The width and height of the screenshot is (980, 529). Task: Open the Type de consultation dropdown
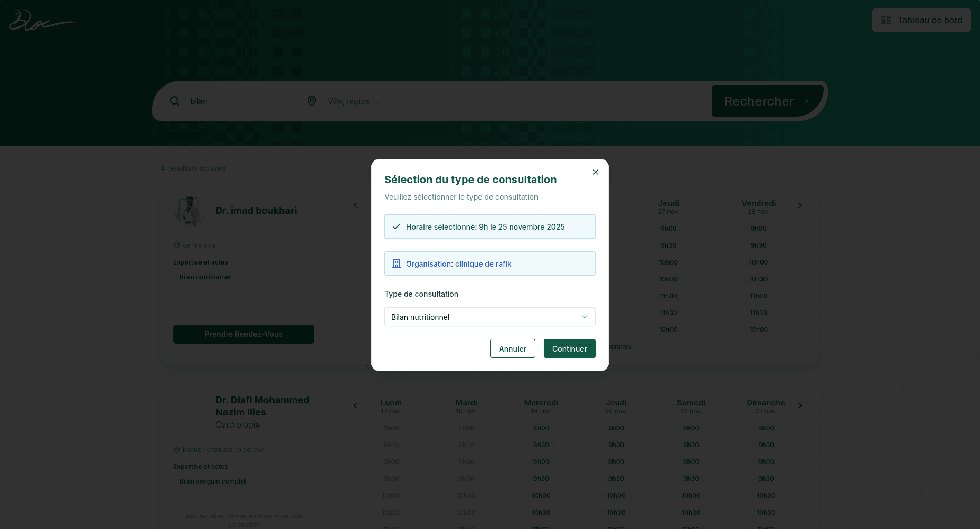489,317
